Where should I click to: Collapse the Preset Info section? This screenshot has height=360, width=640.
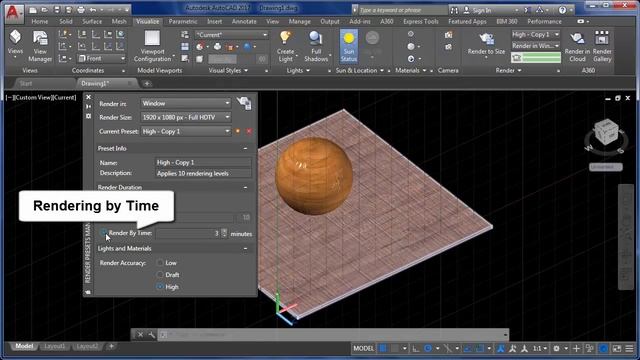coord(245,149)
